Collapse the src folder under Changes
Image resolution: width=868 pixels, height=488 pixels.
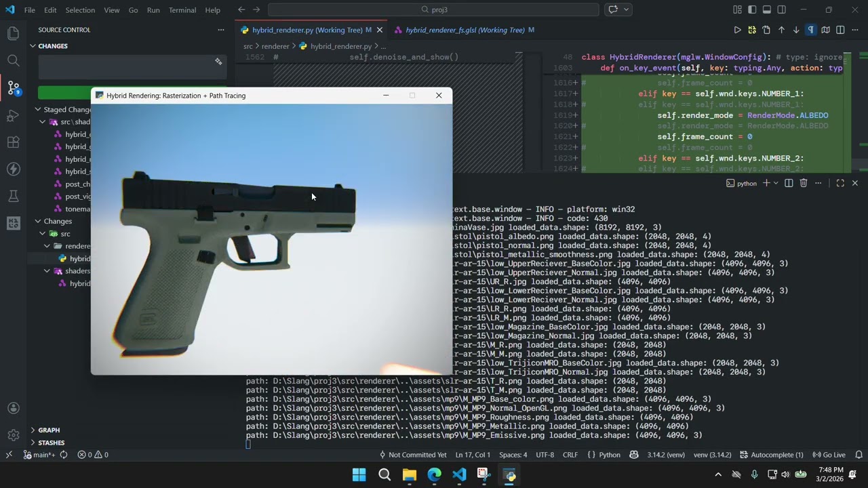[65, 234]
